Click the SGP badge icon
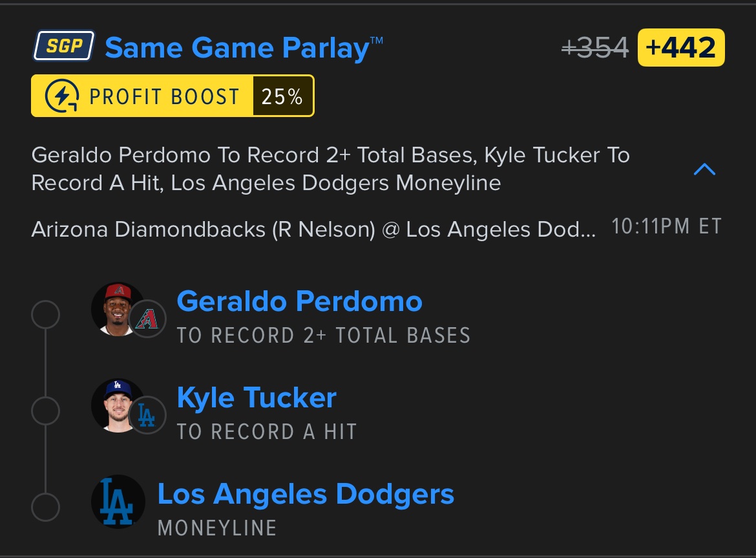 point(63,47)
